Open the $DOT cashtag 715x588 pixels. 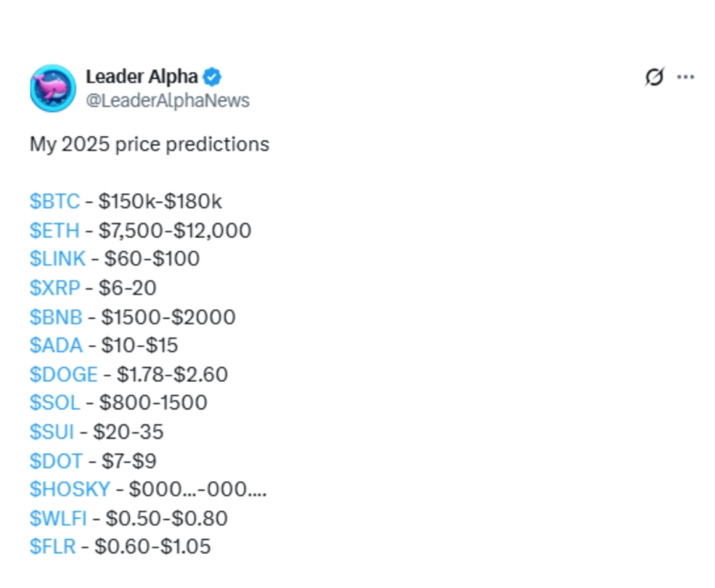point(56,461)
